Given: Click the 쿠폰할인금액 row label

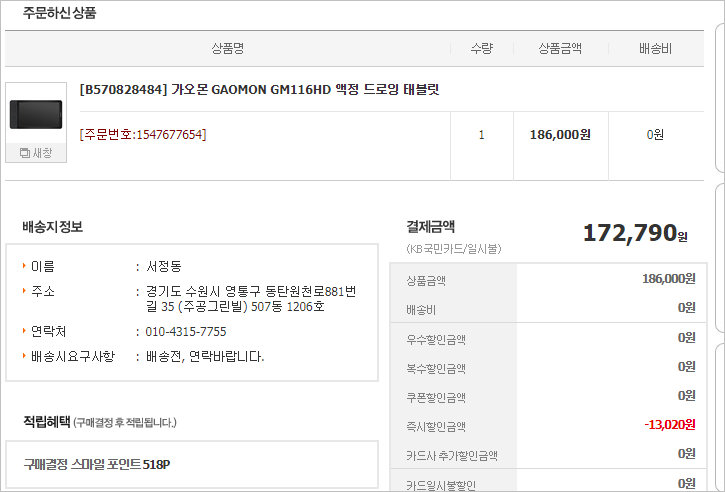Looking at the screenshot, I should 436,398.
